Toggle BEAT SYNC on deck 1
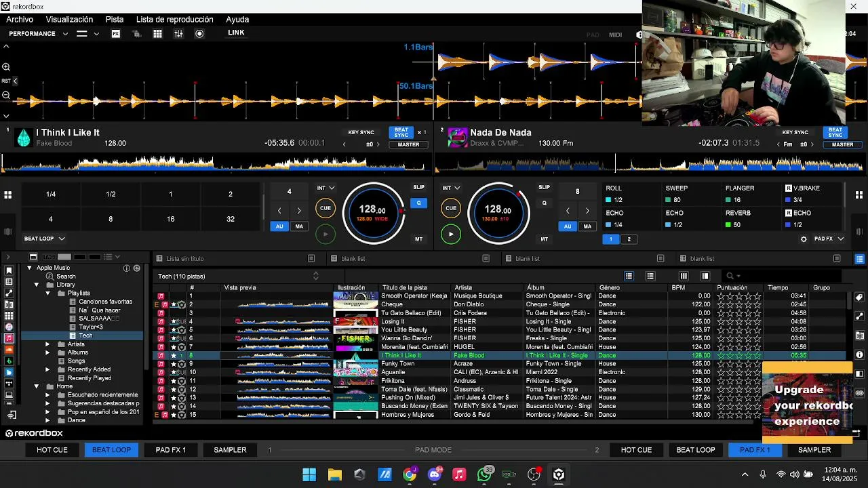868x488 pixels. pos(401,132)
